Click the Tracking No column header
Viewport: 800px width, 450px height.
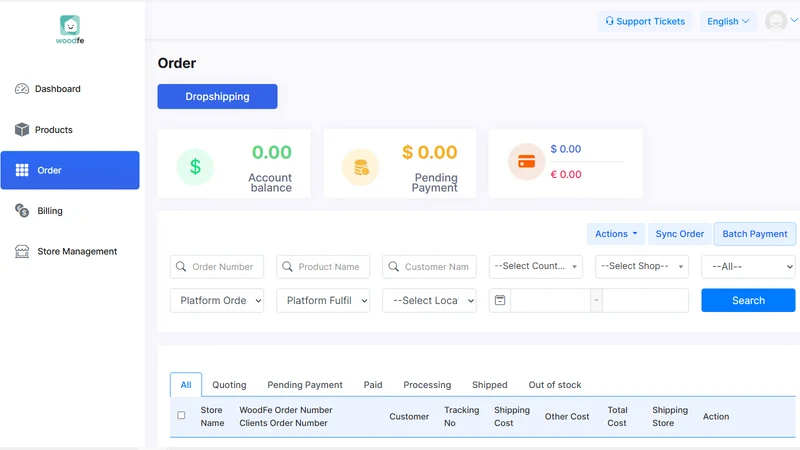[x=462, y=416]
